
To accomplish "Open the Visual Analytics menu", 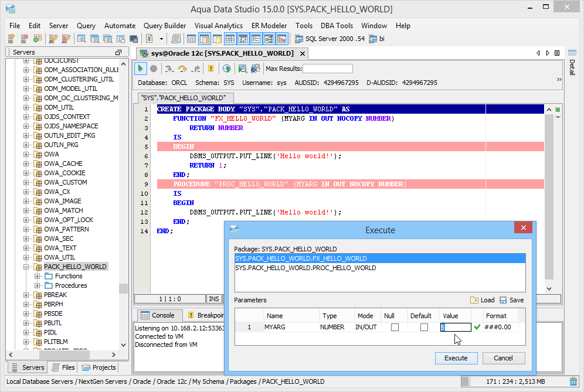I will coord(219,26).
